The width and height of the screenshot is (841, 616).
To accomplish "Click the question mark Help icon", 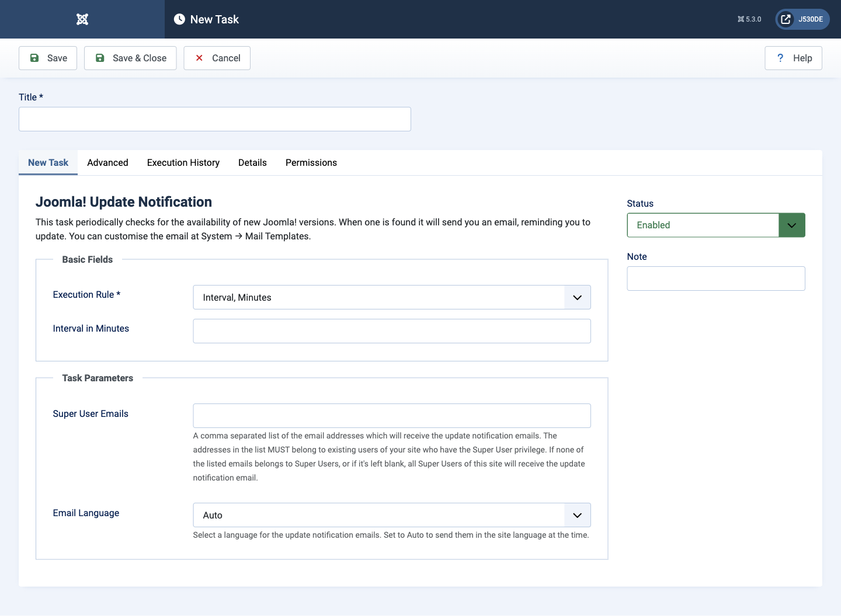I will (780, 58).
